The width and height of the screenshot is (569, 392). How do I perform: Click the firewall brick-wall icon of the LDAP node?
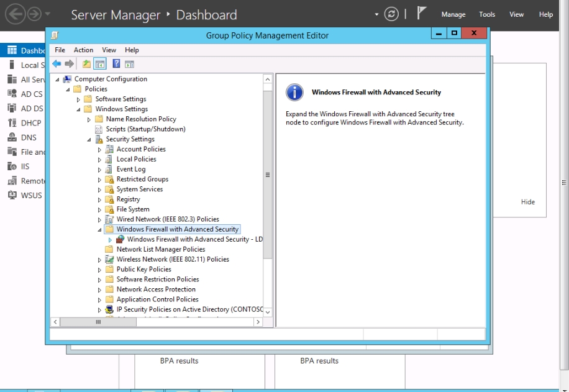click(120, 239)
